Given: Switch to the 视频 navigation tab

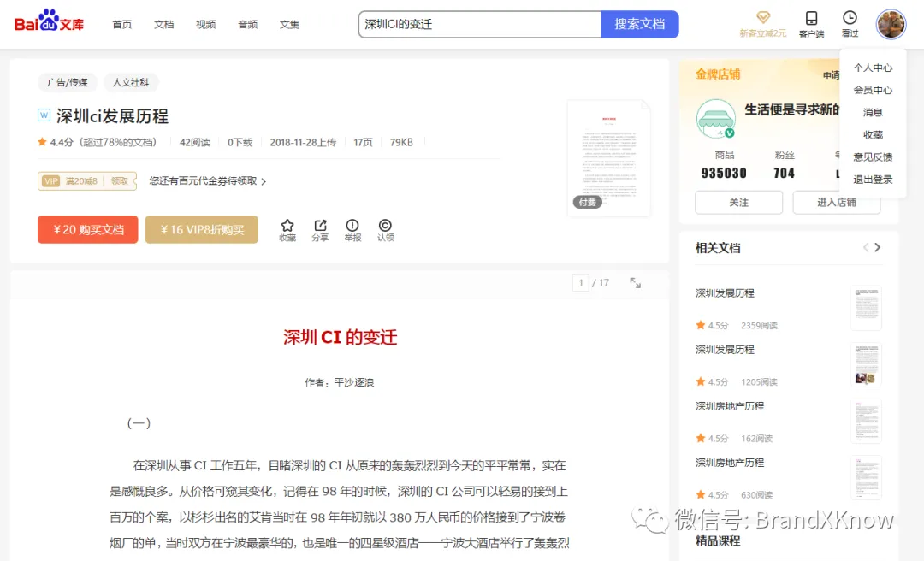Looking at the screenshot, I should click(x=205, y=24).
